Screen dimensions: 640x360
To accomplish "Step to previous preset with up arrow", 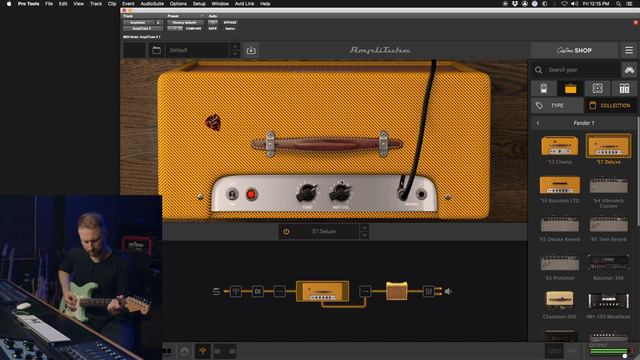I will point(235,47).
